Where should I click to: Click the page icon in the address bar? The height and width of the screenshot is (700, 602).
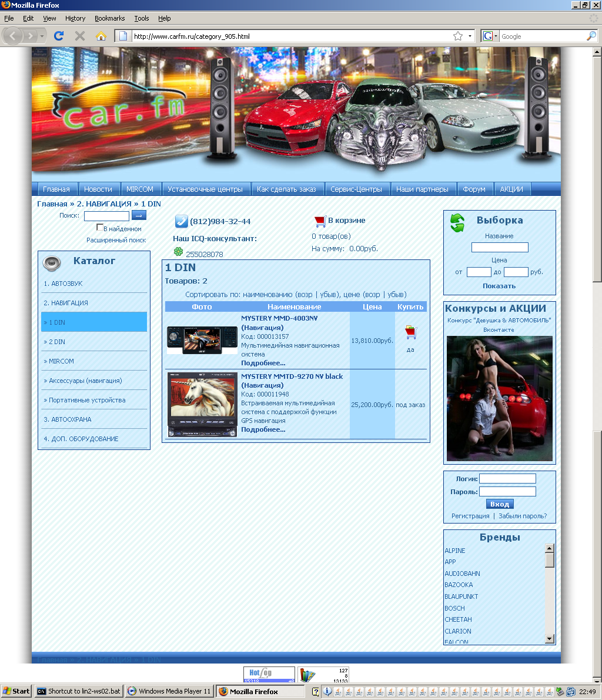point(123,36)
